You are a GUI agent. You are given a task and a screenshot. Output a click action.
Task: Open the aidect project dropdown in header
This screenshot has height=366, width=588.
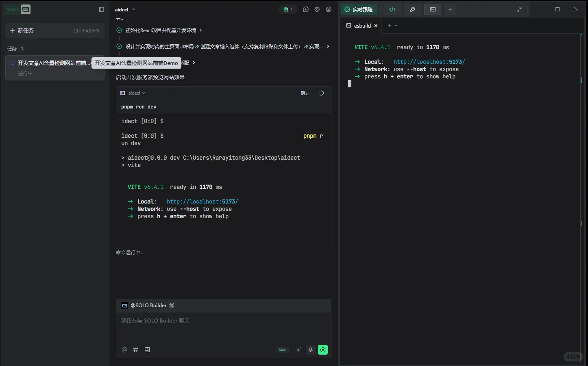125,9
